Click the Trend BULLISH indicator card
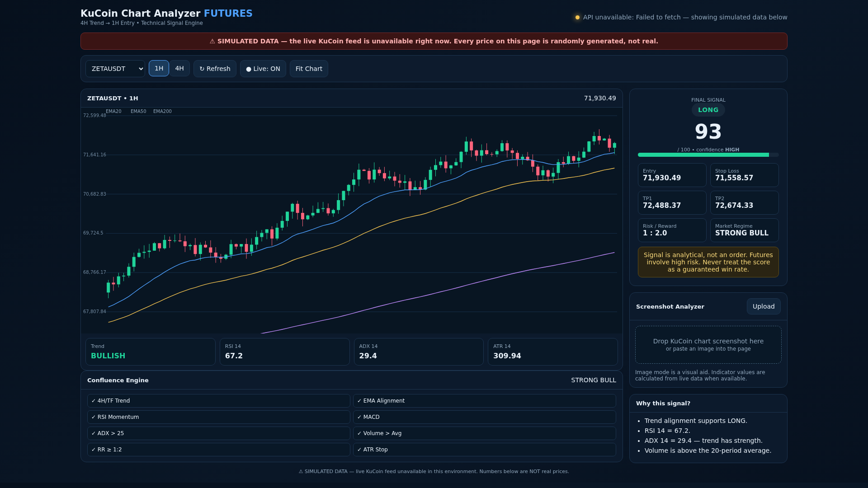Screen dimensions: 868x488 coord(151,352)
